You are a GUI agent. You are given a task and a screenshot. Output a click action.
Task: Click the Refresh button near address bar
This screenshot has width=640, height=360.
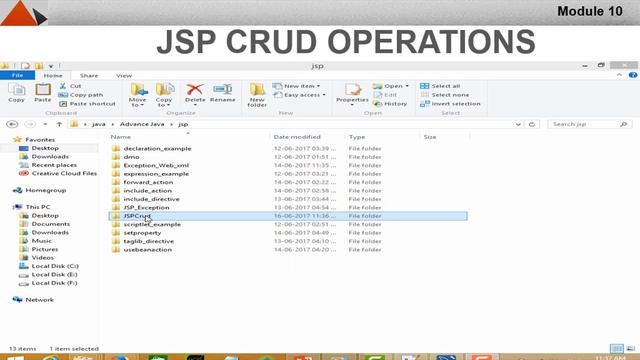[532, 124]
